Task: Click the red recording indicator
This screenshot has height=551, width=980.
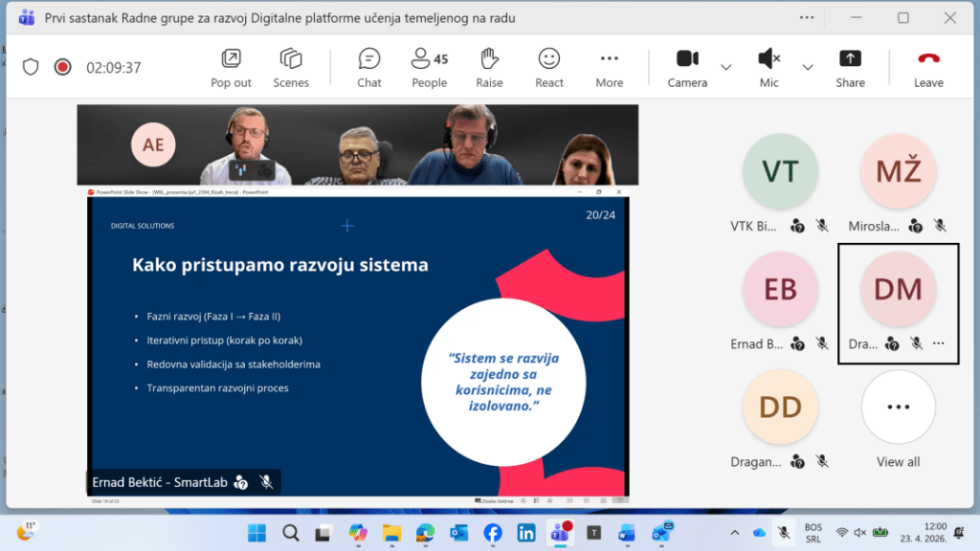Action: click(62, 67)
